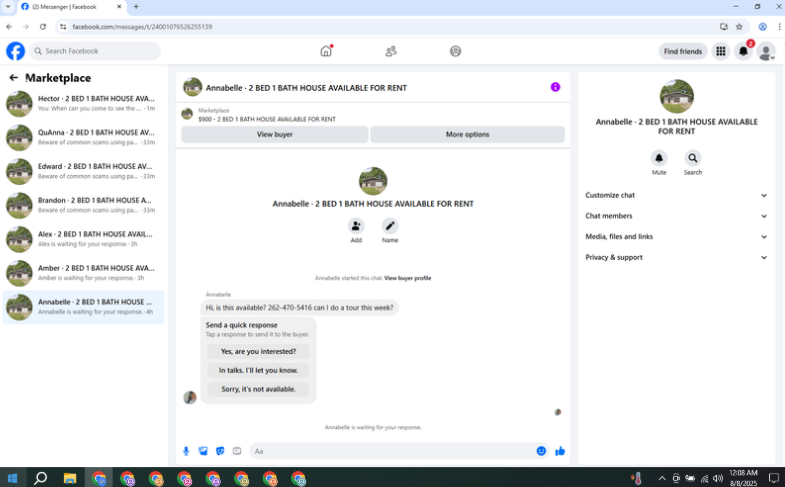
Task: Expand the Chat members section
Action: (x=676, y=216)
